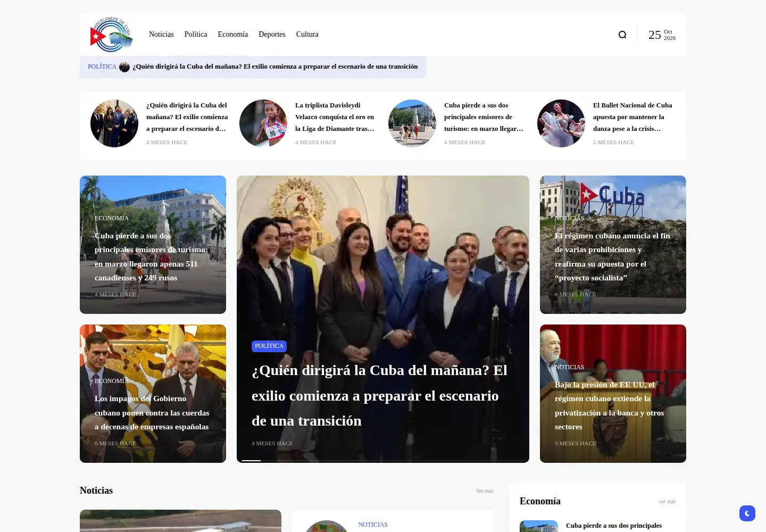Open the Economía sidebar heading

540,501
